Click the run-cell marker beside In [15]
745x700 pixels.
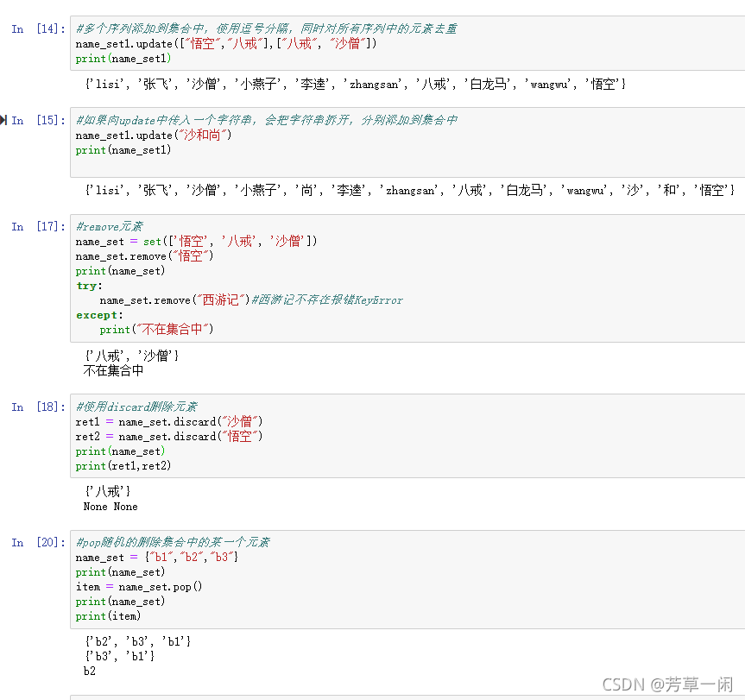pyautogui.click(x=3, y=120)
